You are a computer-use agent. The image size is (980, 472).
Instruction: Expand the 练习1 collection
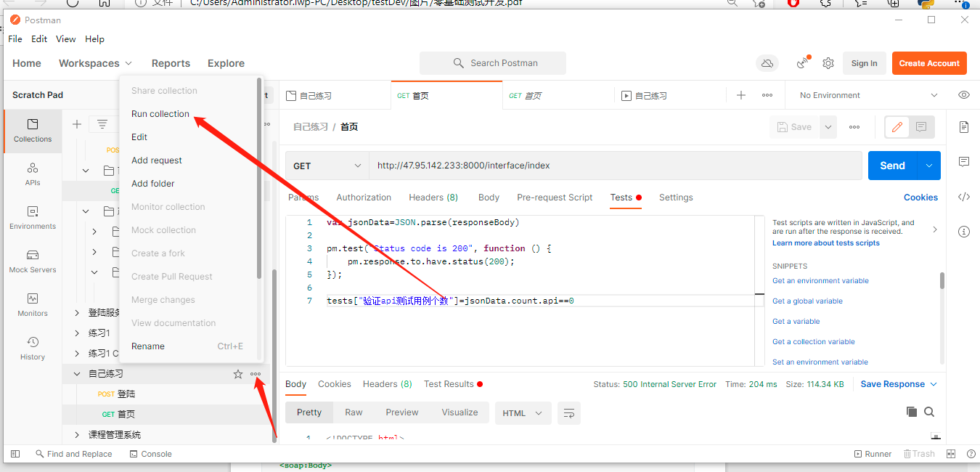pyautogui.click(x=78, y=333)
